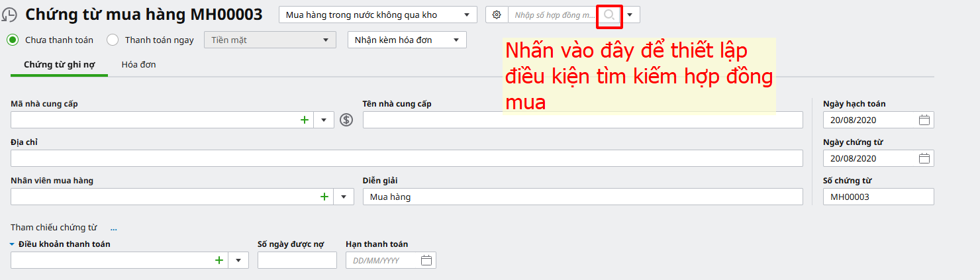This screenshot has height=280, width=980.
Task: Click the Diễn giải text field
Action: 583,197
